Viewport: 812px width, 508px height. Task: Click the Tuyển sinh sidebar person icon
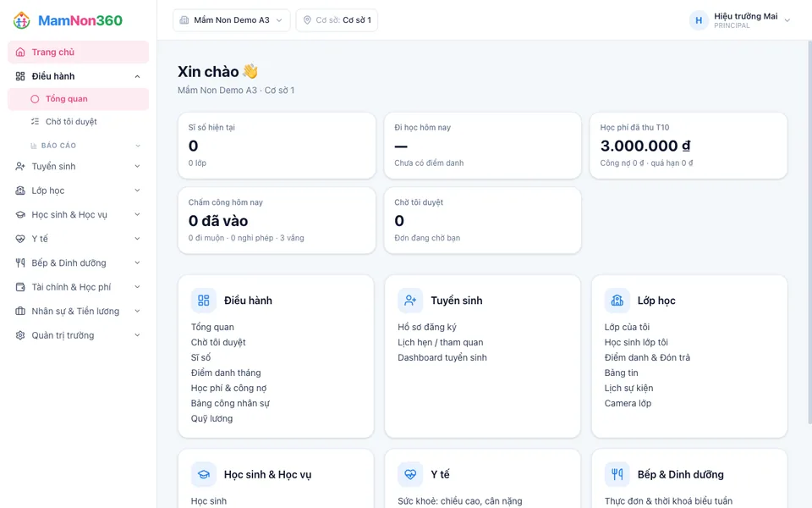pos(20,167)
